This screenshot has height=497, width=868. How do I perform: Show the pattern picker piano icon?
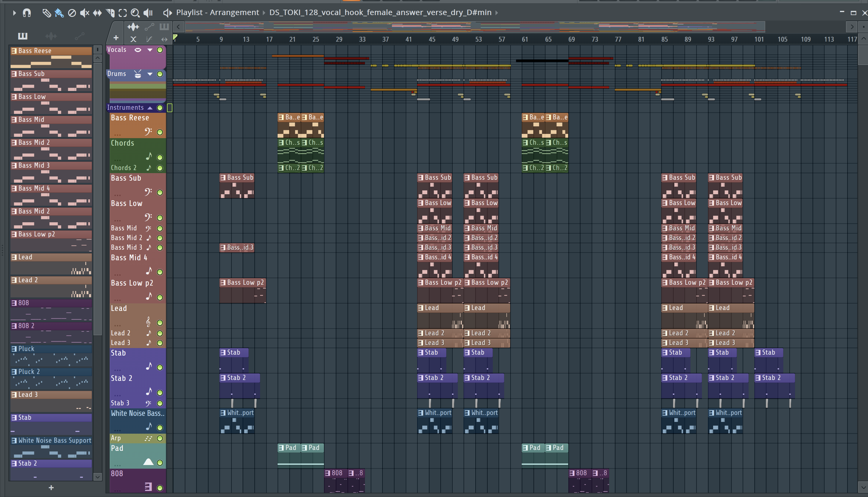pos(23,36)
